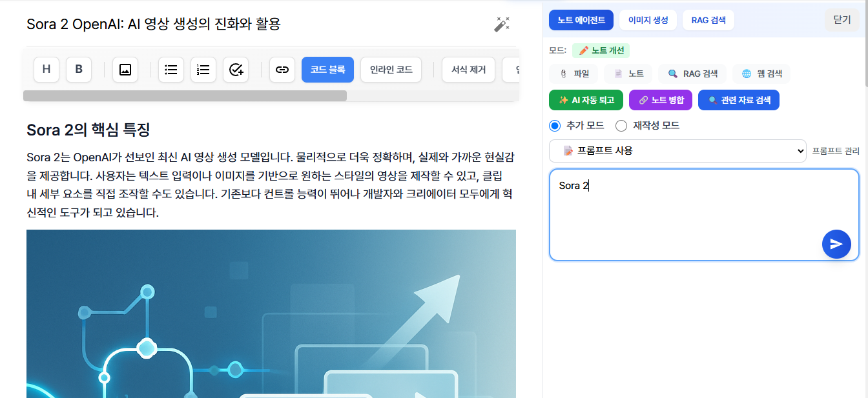The height and width of the screenshot is (398, 868).
Task: Toggle the 웹 검색 option
Action: click(761, 73)
